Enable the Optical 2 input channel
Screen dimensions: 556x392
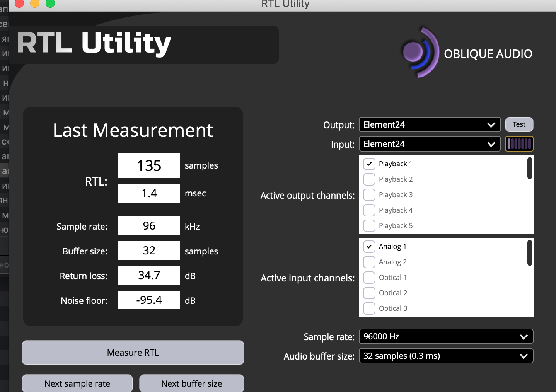[369, 293]
